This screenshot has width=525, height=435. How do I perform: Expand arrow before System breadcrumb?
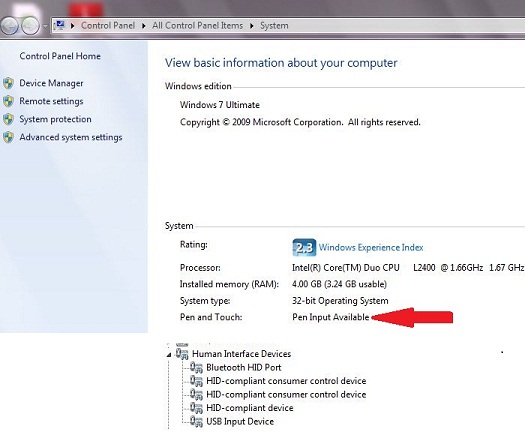point(252,26)
